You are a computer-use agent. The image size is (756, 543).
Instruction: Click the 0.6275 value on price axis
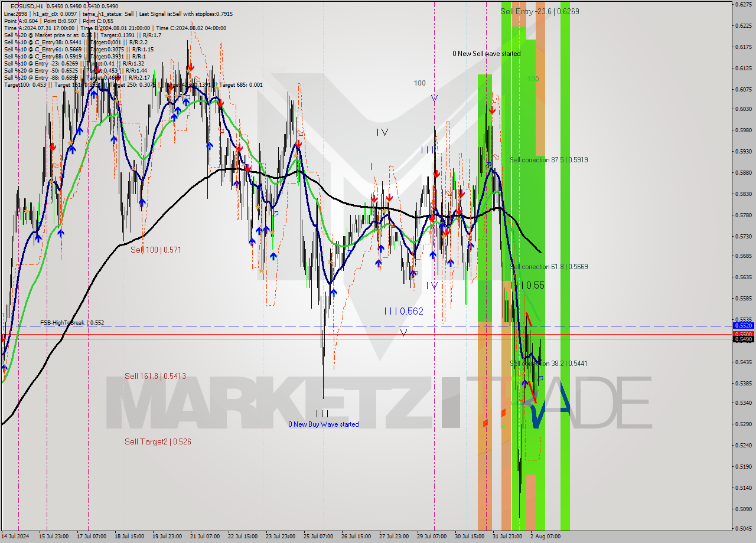(742, 5)
